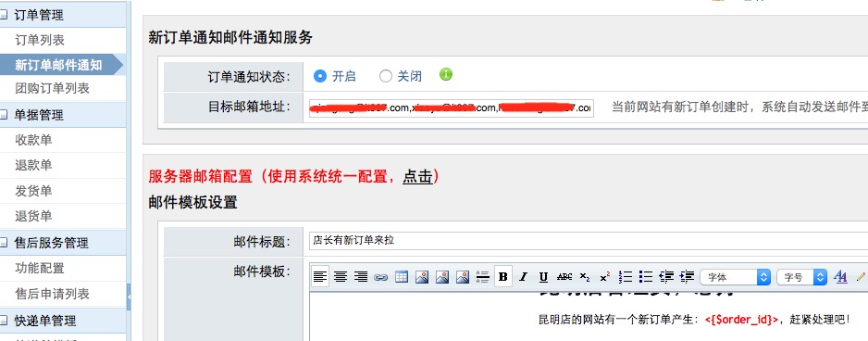Collapse the 单据管理 sidebar section
This screenshot has height=341, width=868.
(4, 115)
